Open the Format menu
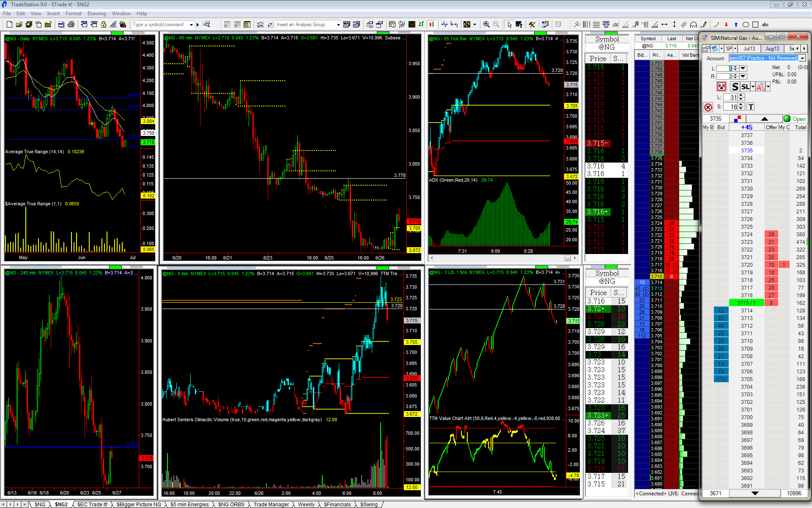Screen dimensions: 812x508 [x=73, y=14]
